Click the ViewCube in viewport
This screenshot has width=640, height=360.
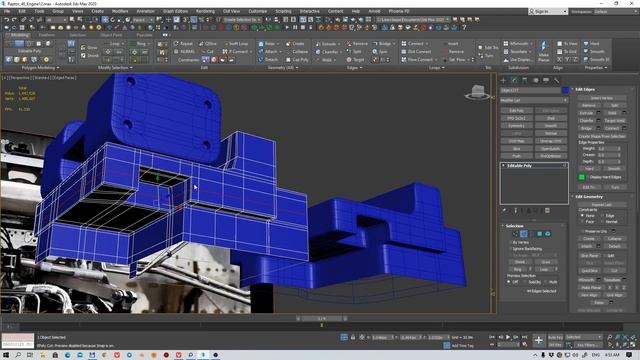point(478,92)
